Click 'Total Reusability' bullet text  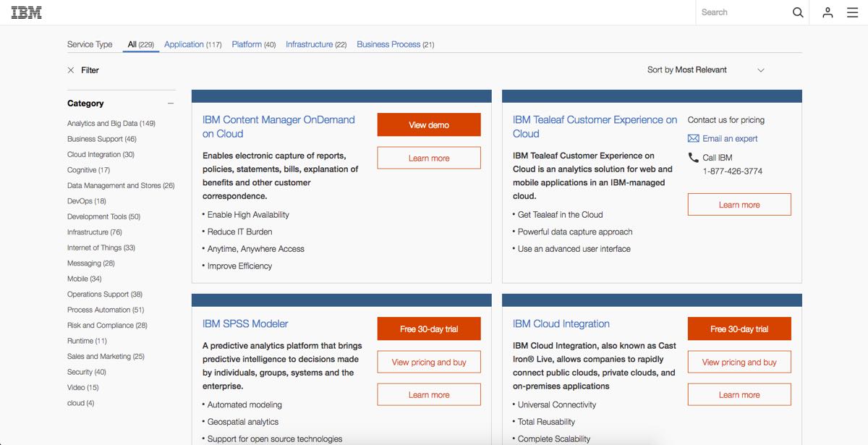(547, 422)
